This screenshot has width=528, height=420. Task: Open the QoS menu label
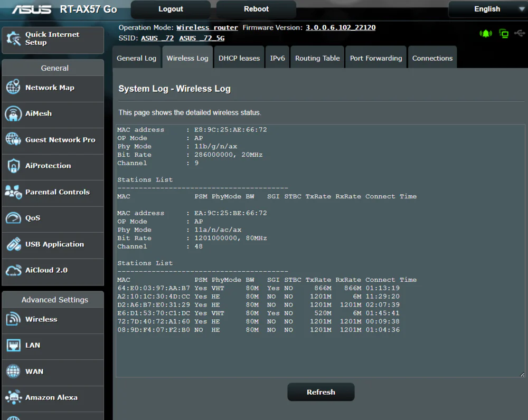pyautogui.click(x=33, y=218)
